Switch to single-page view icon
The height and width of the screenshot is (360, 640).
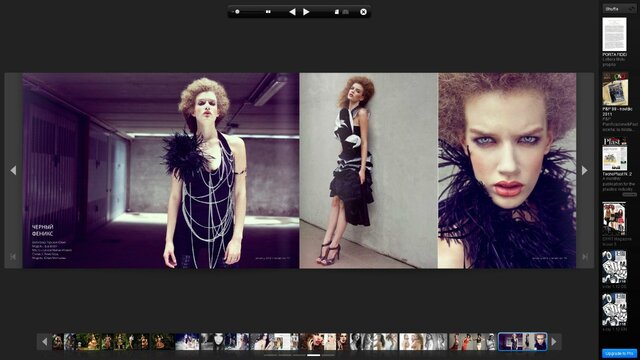tap(337, 12)
